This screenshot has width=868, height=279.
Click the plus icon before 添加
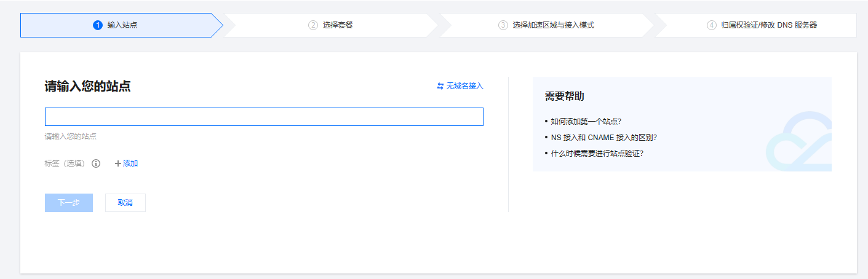coord(118,163)
